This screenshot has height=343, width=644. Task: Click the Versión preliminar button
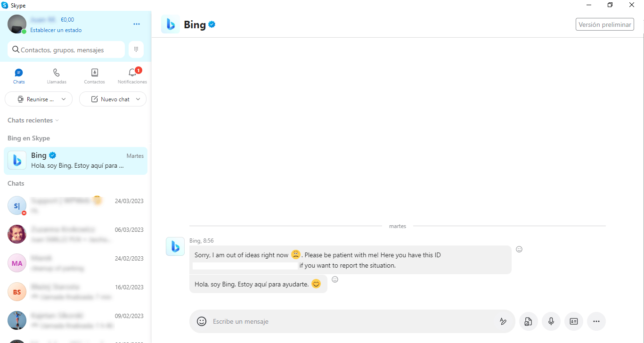click(605, 24)
